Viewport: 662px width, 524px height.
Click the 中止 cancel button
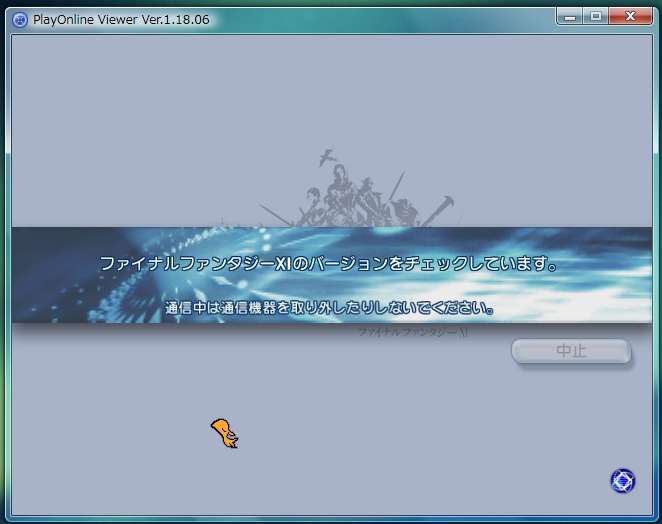click(571, 351)
